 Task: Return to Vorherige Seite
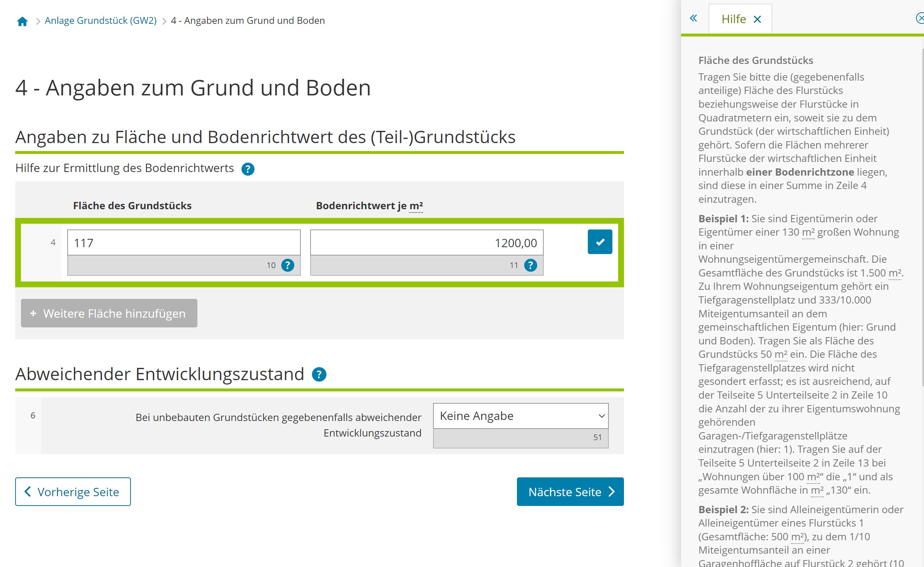pyautogui.click(x=73, y=491)
